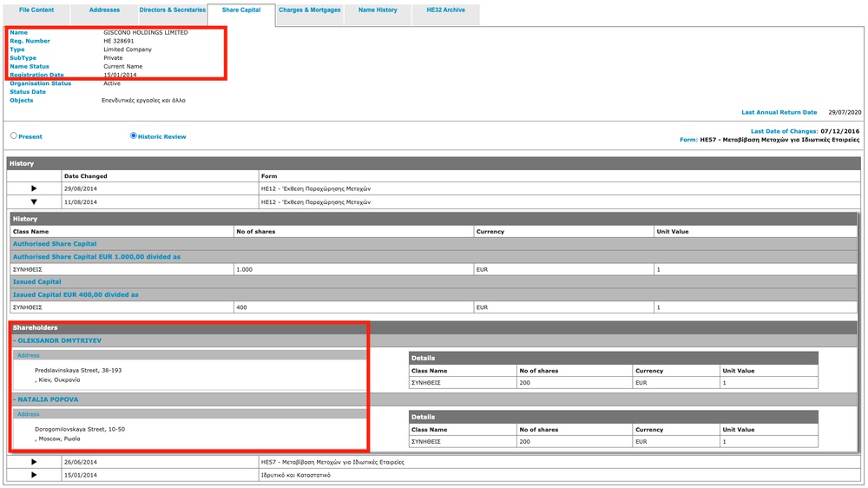Expand the 29/08/2014 history row arrow
The width and height of the screenshot is (868, 488).
point(34,188)
